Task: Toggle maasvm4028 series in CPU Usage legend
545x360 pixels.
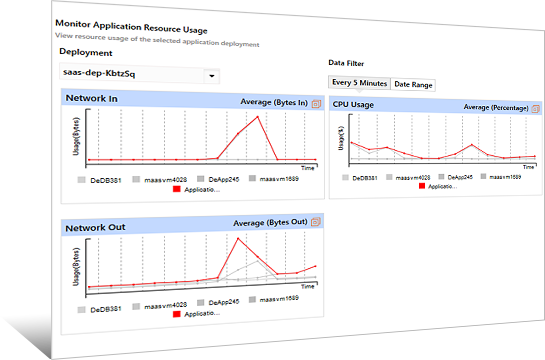Action: click(x=408, y=177)
